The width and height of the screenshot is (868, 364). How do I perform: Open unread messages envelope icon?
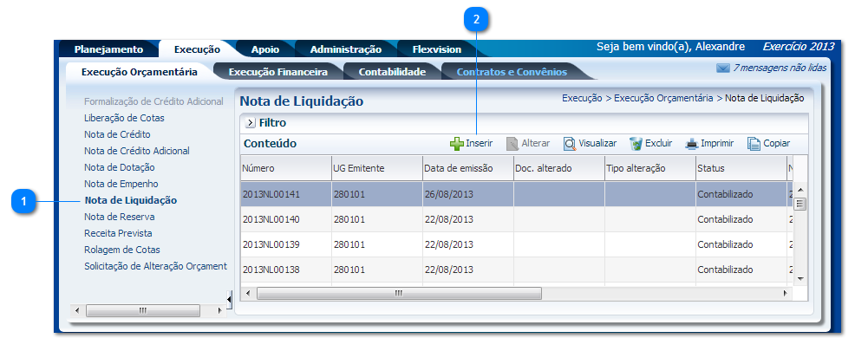[x=722, y=68]
